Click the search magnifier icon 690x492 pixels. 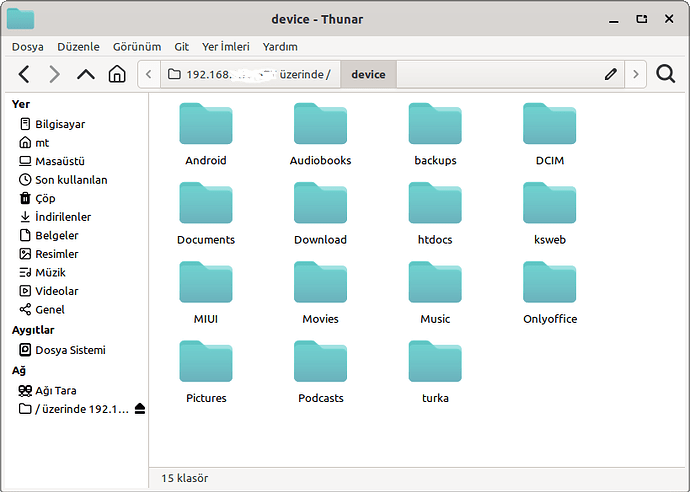click(x=665, y=74)
